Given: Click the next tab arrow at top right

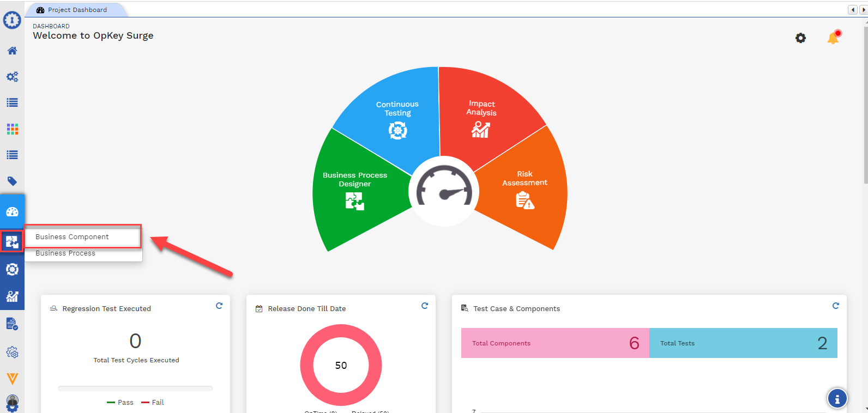Looking at the screenshot, I should click(863, 10).
